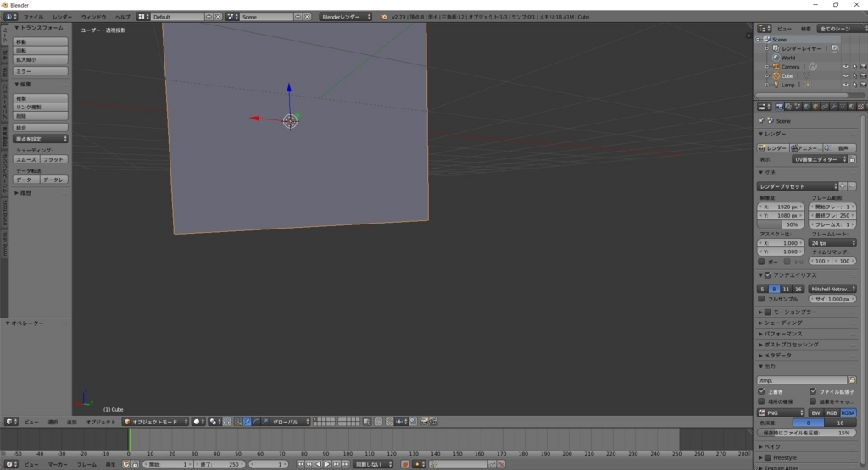
Task: Click the lock icon beside display dropdown
Action: point(853,159)
